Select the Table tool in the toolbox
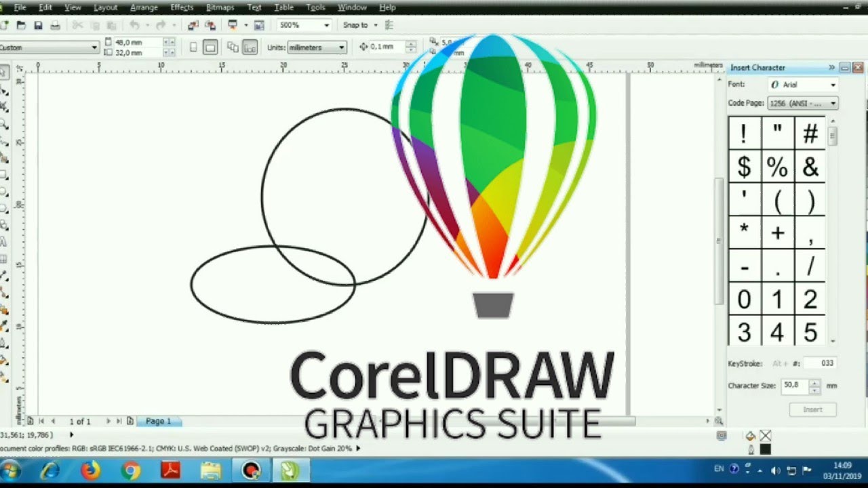 [x=4, y=259]
